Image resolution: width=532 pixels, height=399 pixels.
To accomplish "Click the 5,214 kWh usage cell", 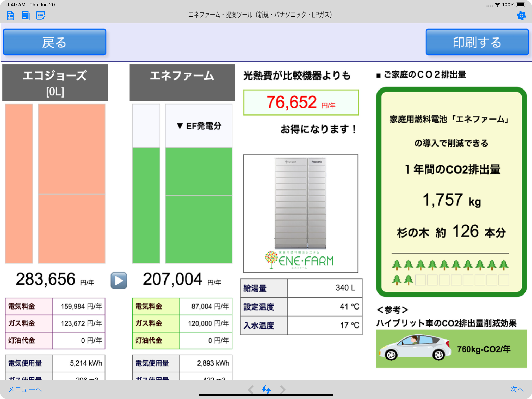I will pyautogui.click(x=79, y=363).
